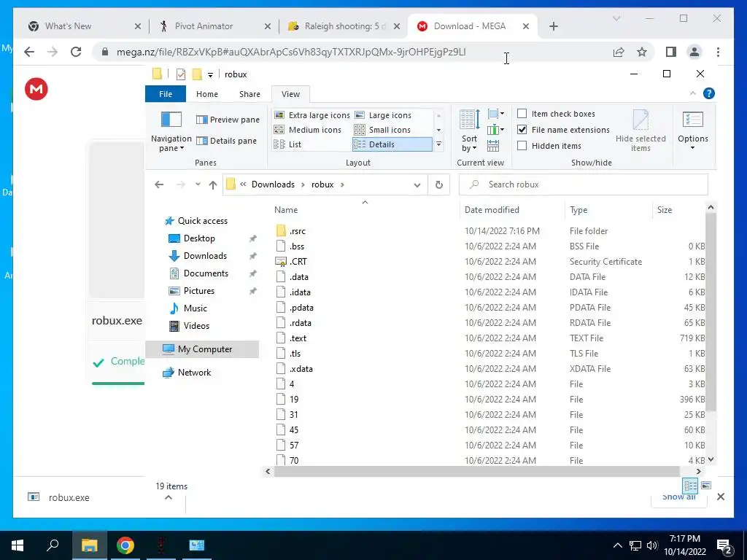Click Downloads in the address breadcrumb
The width and height of the screenshot is (747, 560).
(x=273, y=184)
